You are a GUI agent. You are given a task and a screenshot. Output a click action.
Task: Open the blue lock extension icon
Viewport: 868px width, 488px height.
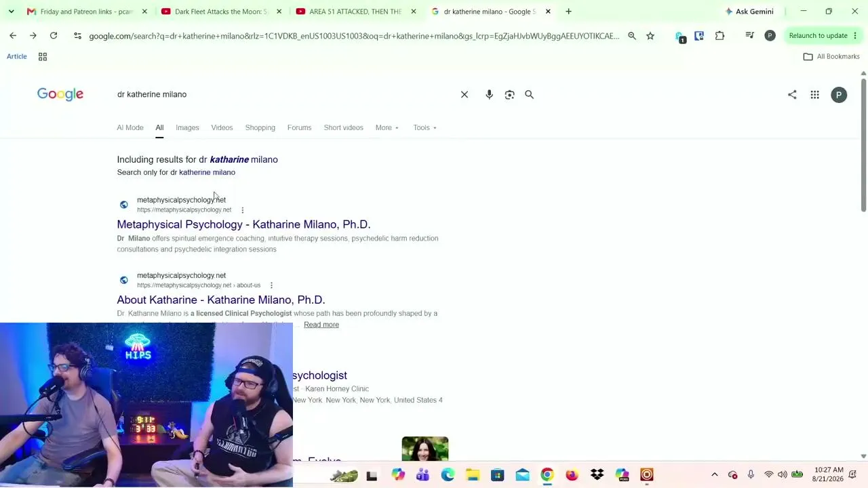699,36
